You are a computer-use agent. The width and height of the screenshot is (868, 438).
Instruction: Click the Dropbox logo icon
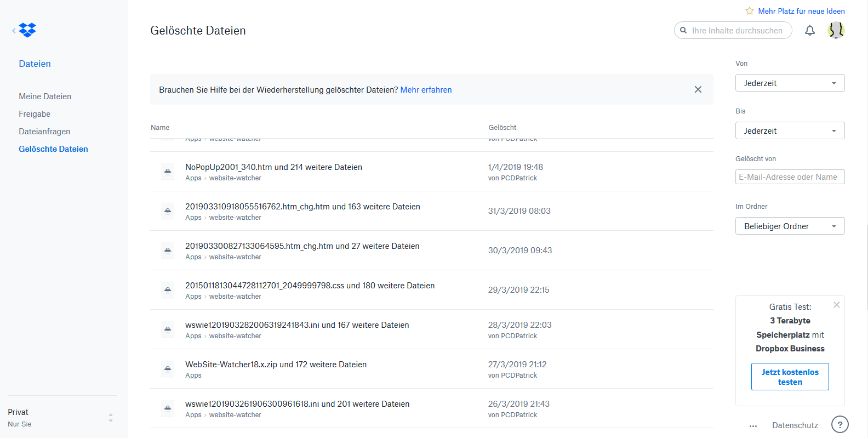[x=27, y=30]
